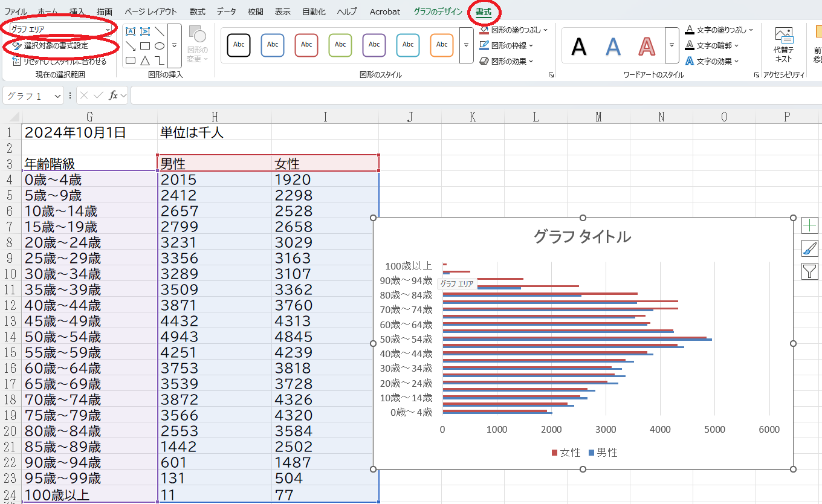Click the 女性 legend entry
Screen dimensions: 822x504
[566, 453]
